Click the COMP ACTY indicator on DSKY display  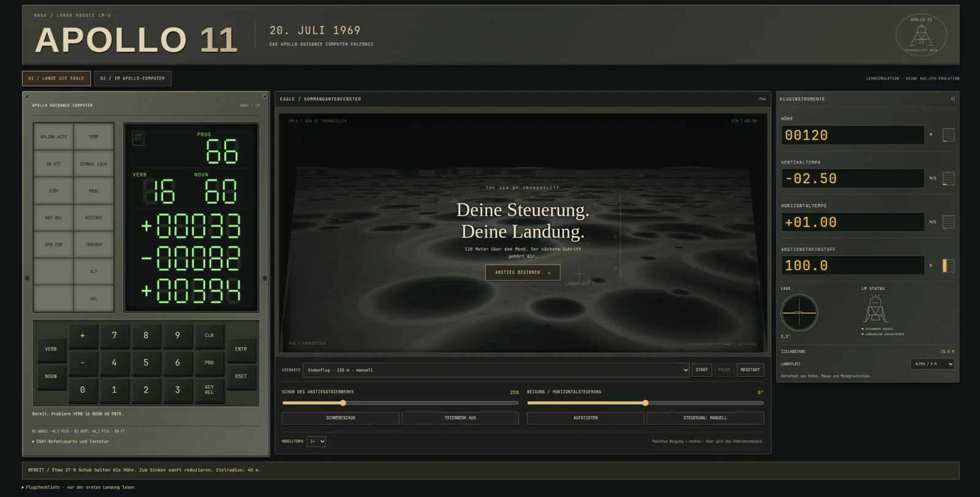[138, 138]
